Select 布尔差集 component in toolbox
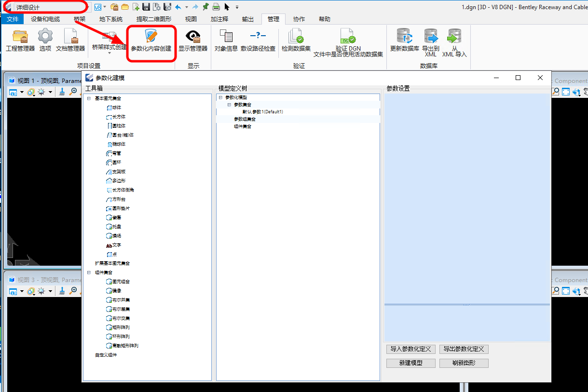Viewport: 588px width, 392px height. tap(118, 309)
